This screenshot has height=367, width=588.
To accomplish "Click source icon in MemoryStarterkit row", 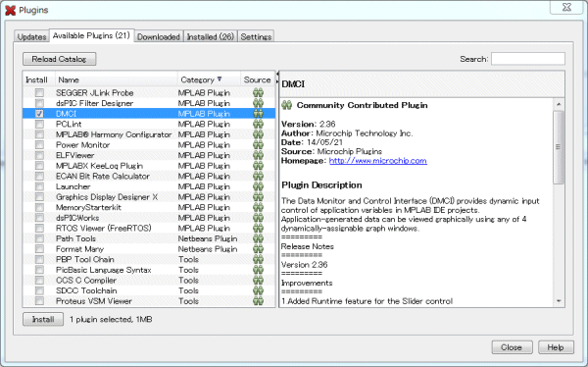I will coord(258,207).
